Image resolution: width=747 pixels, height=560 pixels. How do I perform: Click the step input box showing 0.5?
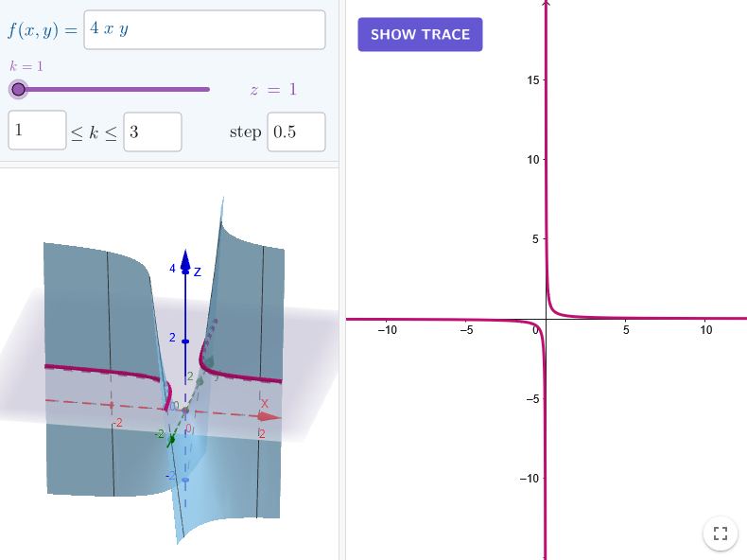[296, 131]
